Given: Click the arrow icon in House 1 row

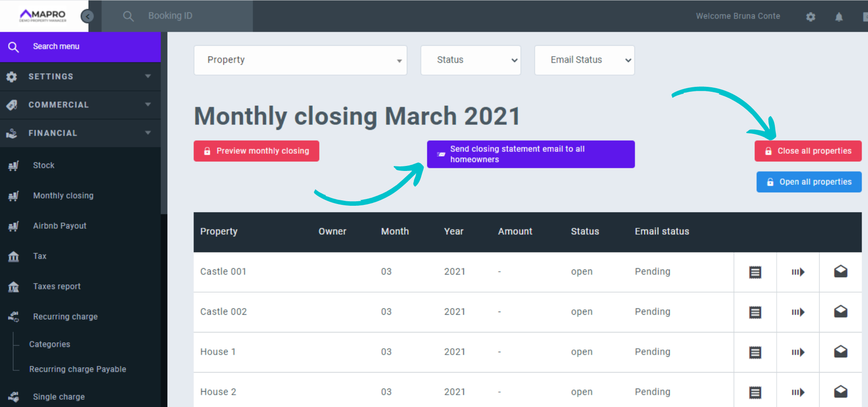Looking at the screenshot, I should [798, 352].
